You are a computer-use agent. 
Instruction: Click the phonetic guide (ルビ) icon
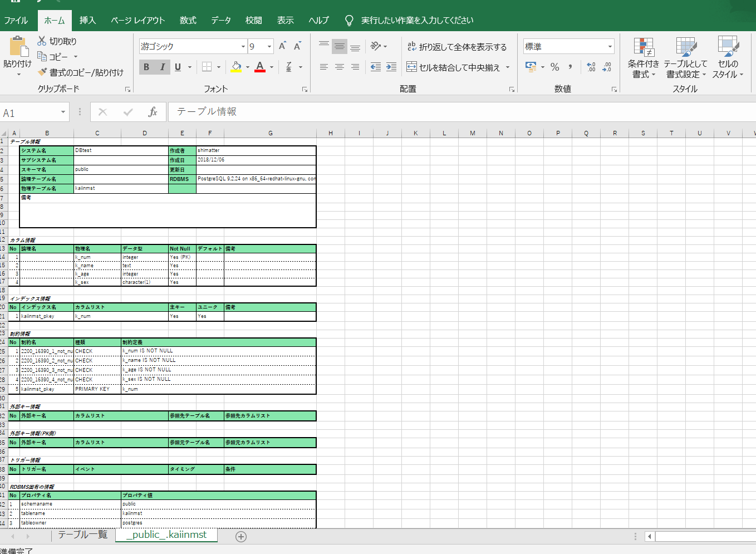289,67
